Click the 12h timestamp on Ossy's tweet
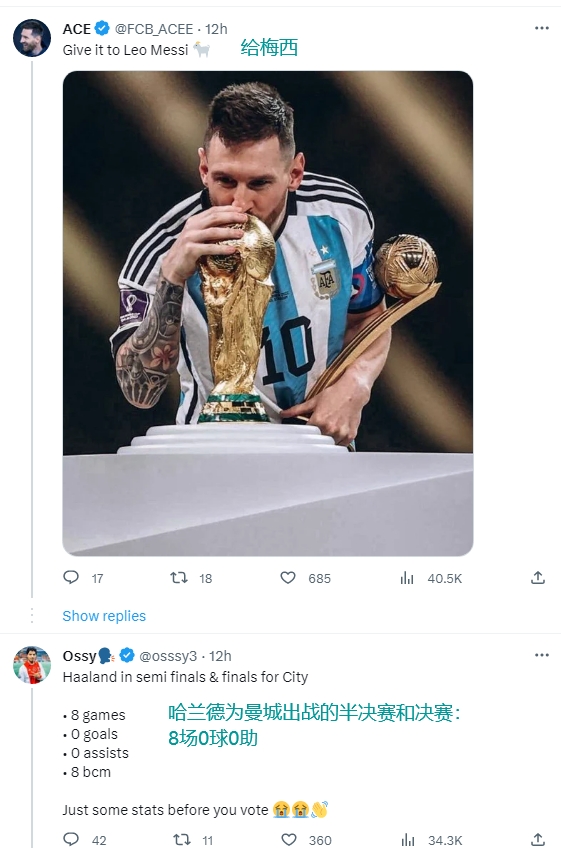The width and height of the screenshot is (561, 848). pyautogui.click(x=220, y=656)
